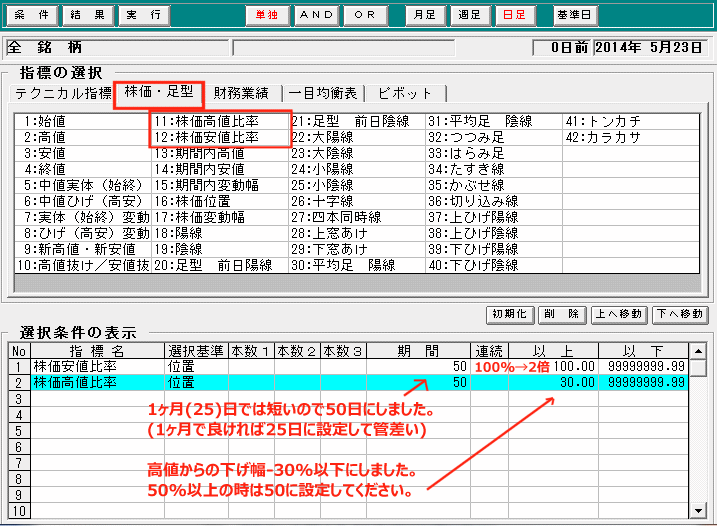
Task: Open the 一目均衡表 tab
Action: click(323, 94)
